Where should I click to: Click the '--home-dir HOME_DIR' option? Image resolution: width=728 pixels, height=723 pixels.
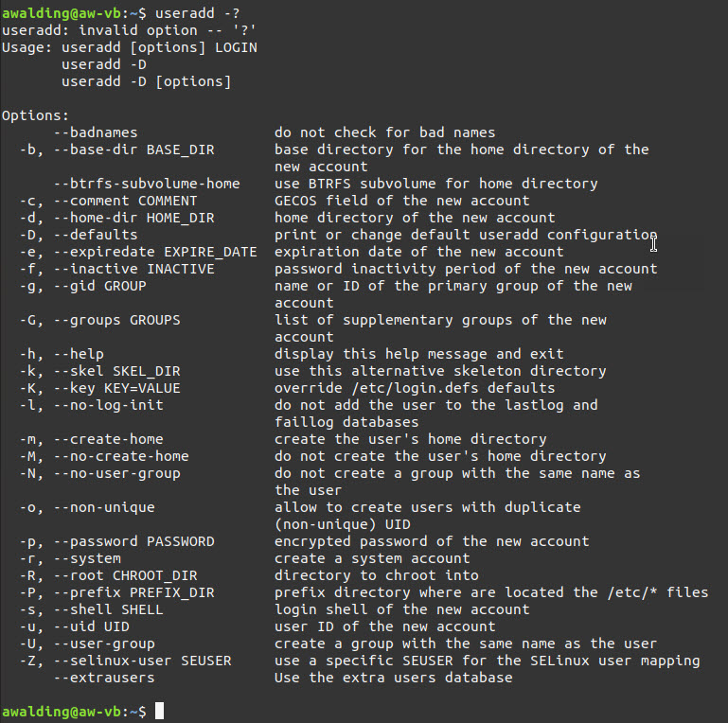coord(125,218)
